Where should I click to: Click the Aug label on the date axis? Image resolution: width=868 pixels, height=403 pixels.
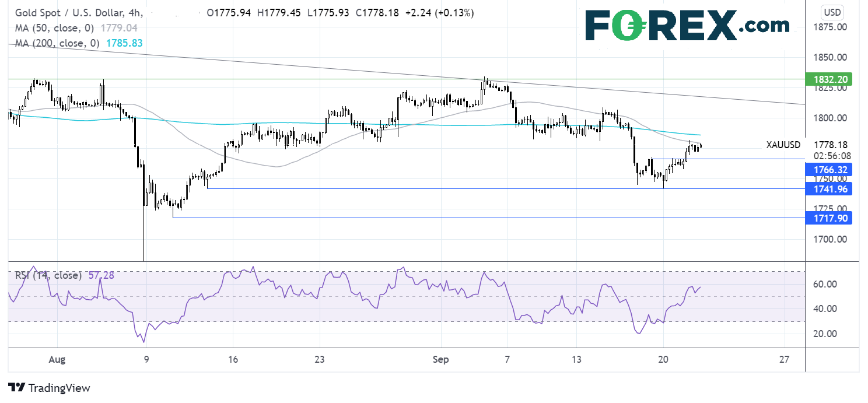click(57, 360)
